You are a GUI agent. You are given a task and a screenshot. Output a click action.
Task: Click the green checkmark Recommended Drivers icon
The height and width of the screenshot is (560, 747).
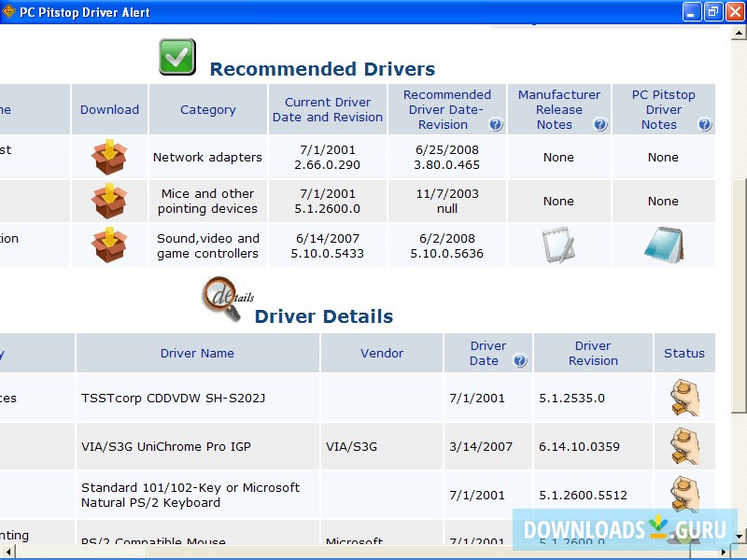(177, 58)
